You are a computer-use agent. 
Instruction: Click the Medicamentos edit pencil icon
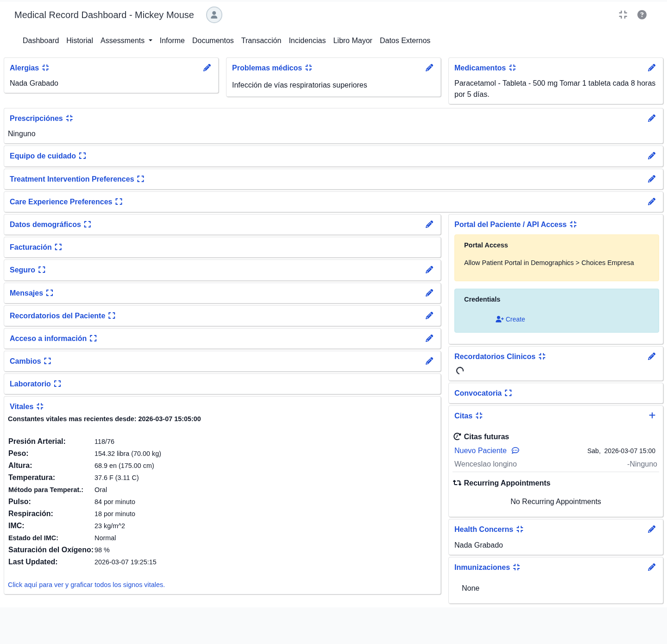[x=652, y=68]
